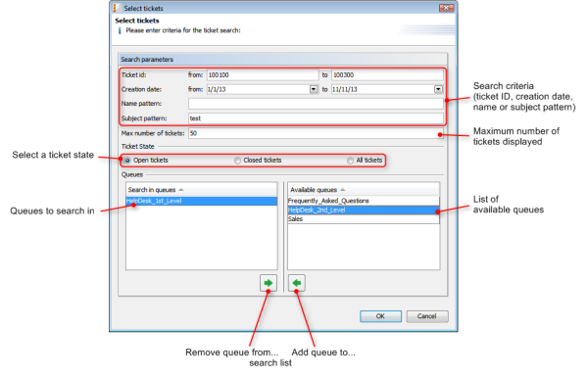588x375 pixels.
Task: Open the Creation date from dropdown
Action: coord(314,89)
